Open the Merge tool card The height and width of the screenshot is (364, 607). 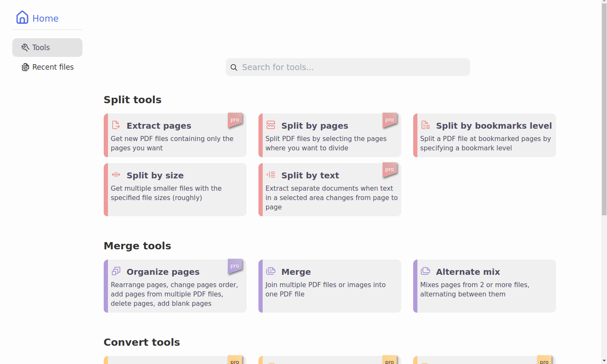pyautogui.click(x=330, y=286)
